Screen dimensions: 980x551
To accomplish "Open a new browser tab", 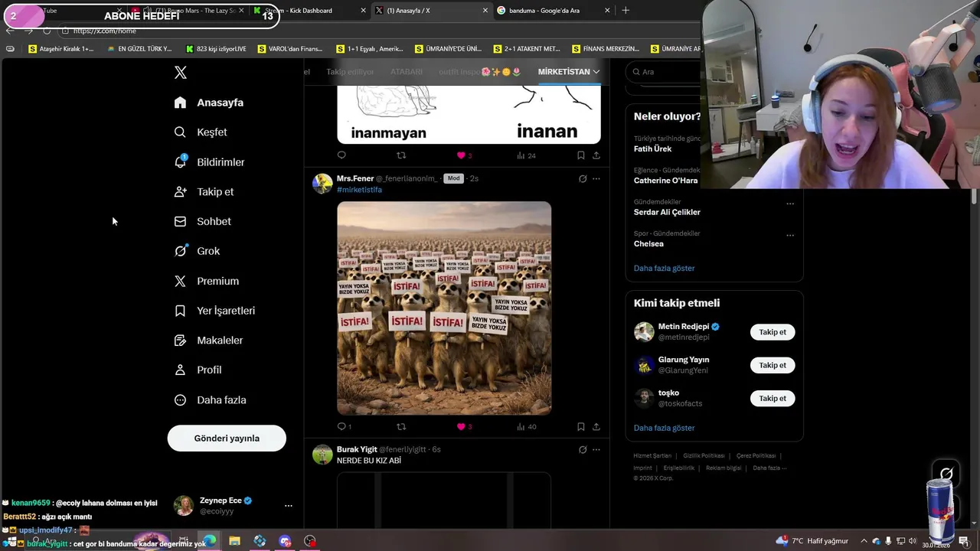I will click(x=626, y=11).
